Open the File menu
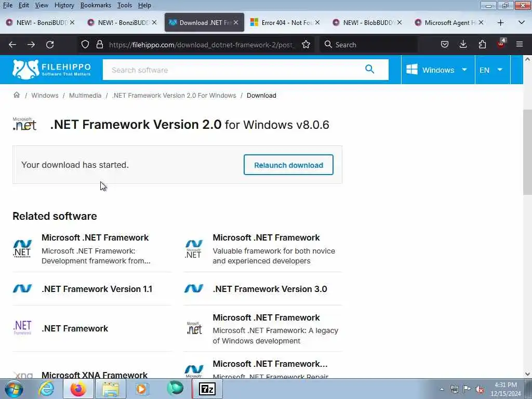Image resolution: width=532 pixels, height=399 pixels. pos(7,5)
